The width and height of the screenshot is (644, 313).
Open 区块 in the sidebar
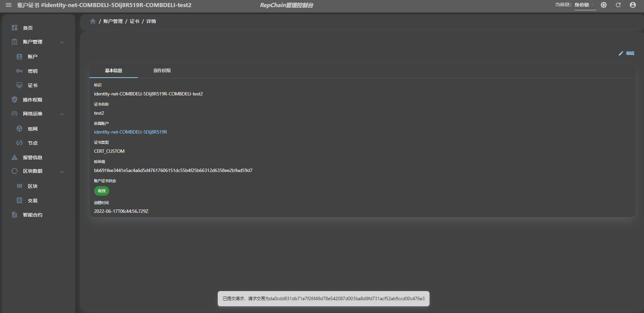32,186
